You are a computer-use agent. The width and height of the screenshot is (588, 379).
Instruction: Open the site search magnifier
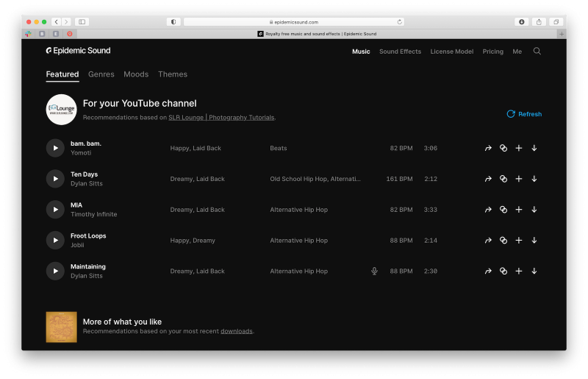click(537, 51)
